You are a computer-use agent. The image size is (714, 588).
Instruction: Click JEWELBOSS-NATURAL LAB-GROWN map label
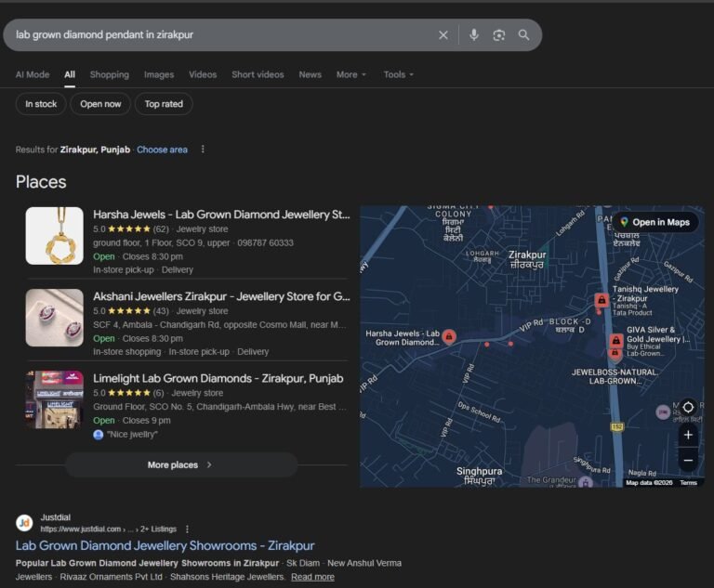coord(615,376)
